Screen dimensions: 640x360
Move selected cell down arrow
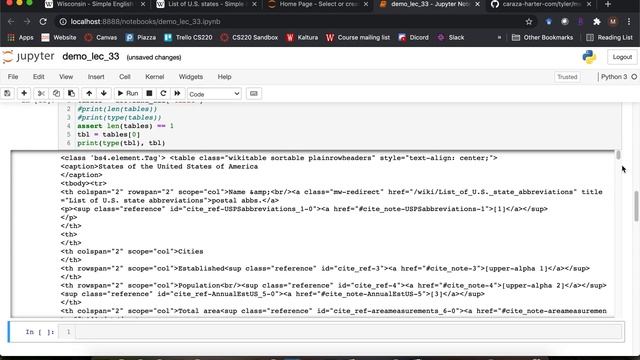pos(104,93)
